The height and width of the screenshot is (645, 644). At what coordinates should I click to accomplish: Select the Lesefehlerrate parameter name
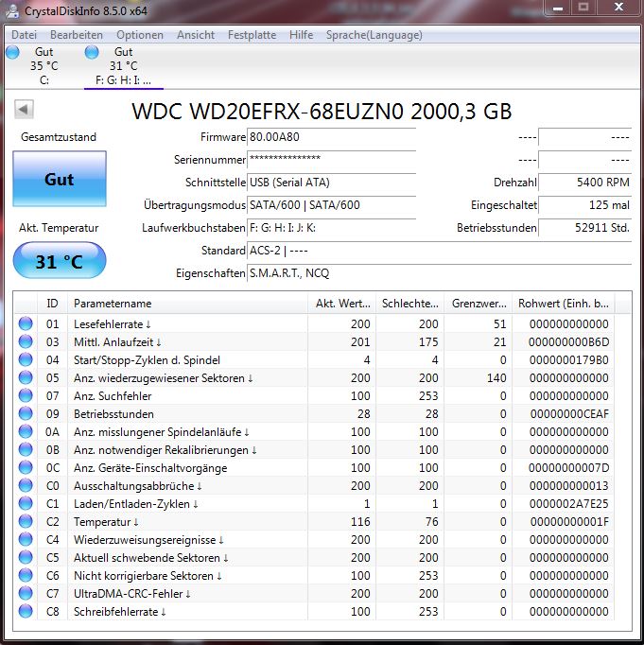coord(113,324)
